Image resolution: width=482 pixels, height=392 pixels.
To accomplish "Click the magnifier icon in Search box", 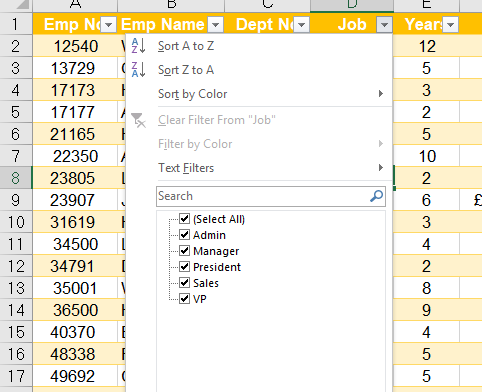I will [376, 196].
